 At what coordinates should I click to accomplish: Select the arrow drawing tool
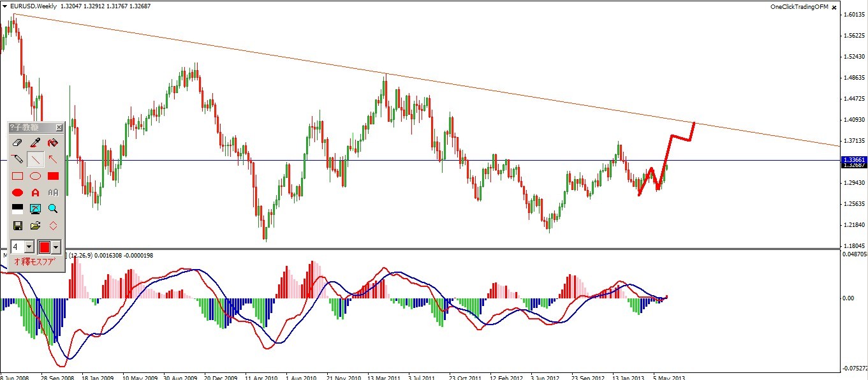(x=54, y=159)
